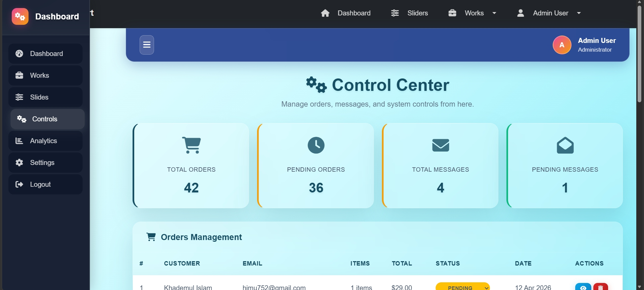This screenshot has height=290, width=644.
Task: Click the sidebar Controls gears icon
Action: click(x=22, y=119)
